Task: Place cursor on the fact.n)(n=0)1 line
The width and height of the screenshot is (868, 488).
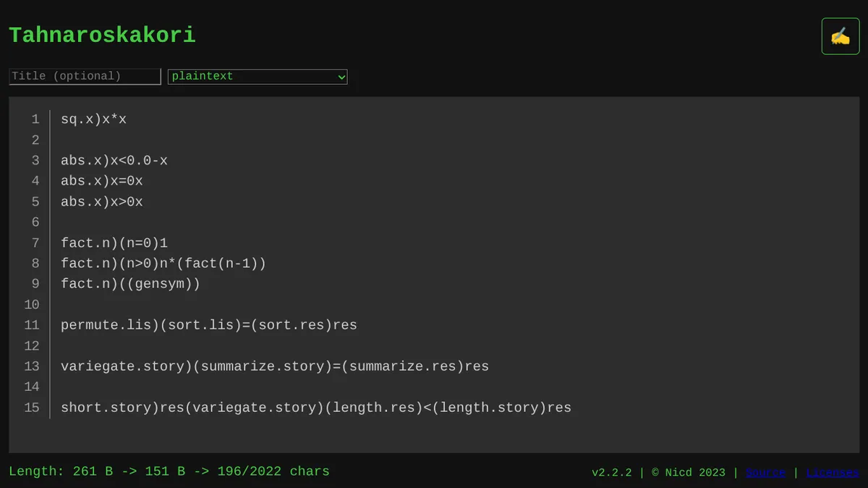Action: [x=114, y=243]
